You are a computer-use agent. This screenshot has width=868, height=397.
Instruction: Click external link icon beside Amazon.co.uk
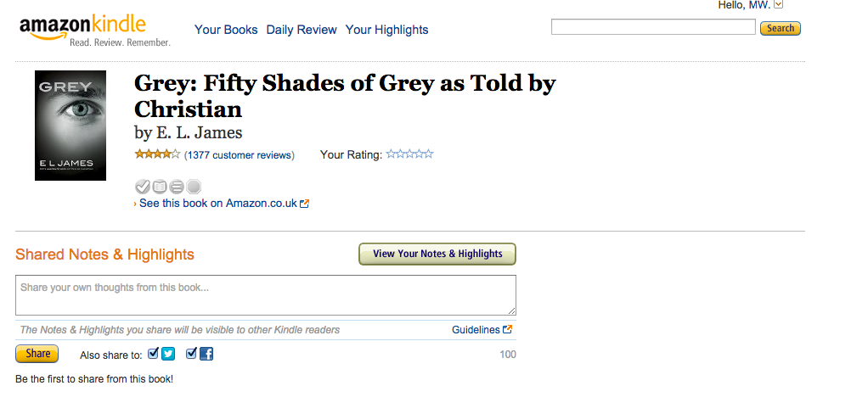coord(304,204)
